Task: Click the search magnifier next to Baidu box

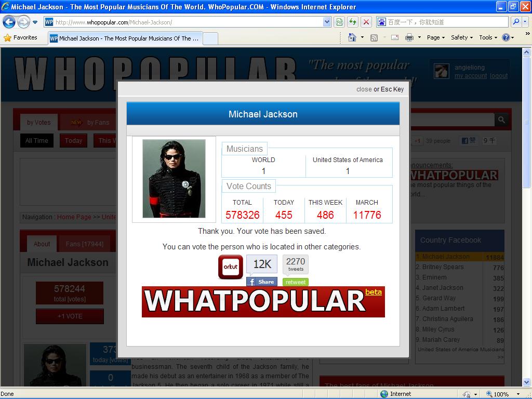Action: coord(516,22)
